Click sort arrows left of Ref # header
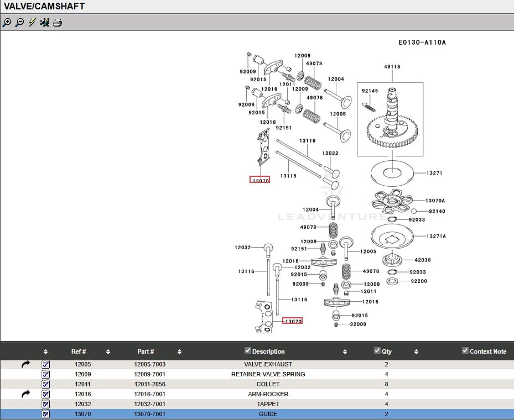This screenshot has width=514, height=420. [x=45, y=351]
